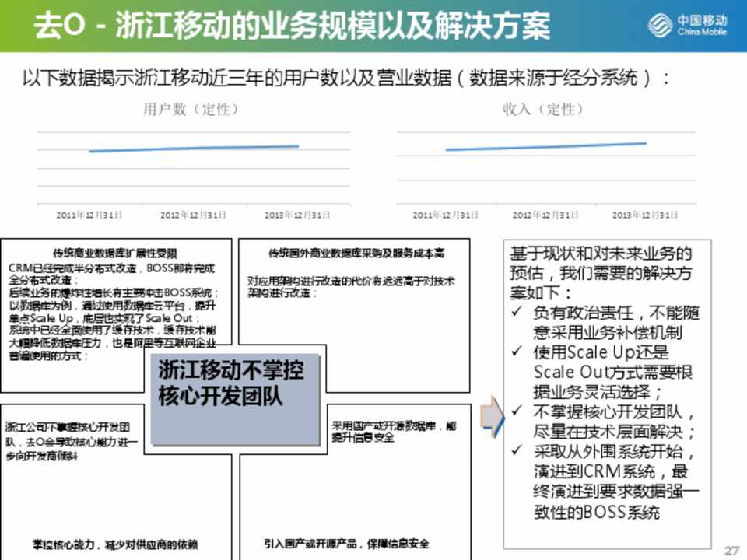Click the blue line in the 用户数 chart

click(195, 148)
